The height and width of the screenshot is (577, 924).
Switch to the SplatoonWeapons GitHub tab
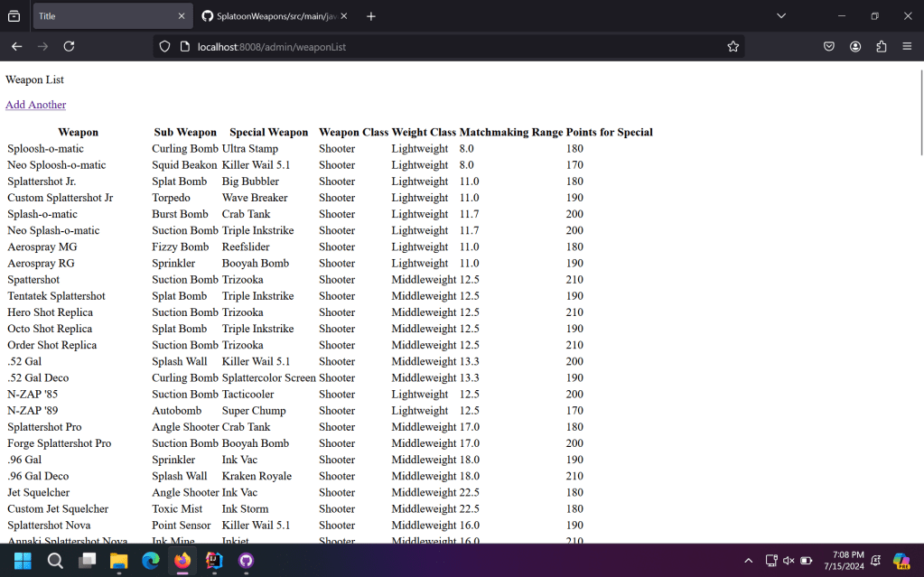[x=271, y=16]
